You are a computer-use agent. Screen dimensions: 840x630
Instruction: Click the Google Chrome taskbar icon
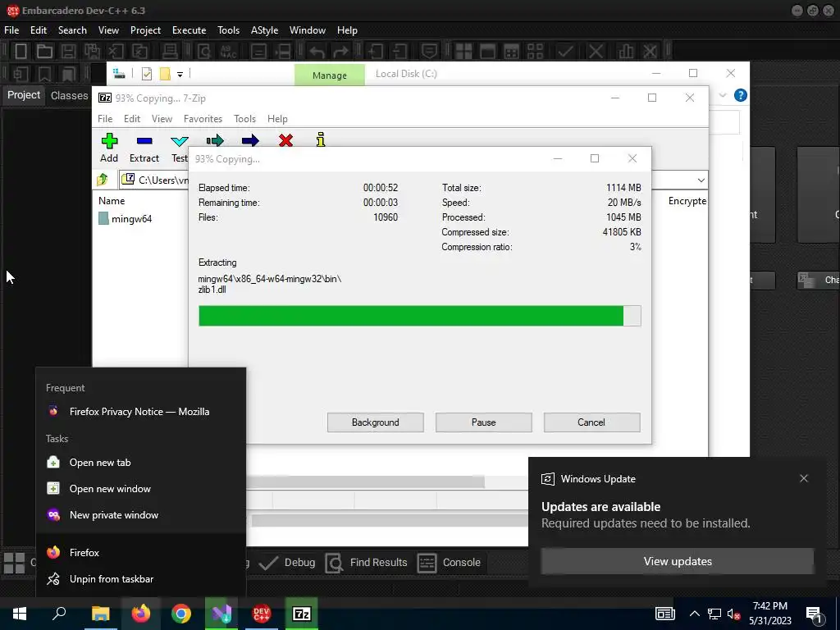coord(181,614)
